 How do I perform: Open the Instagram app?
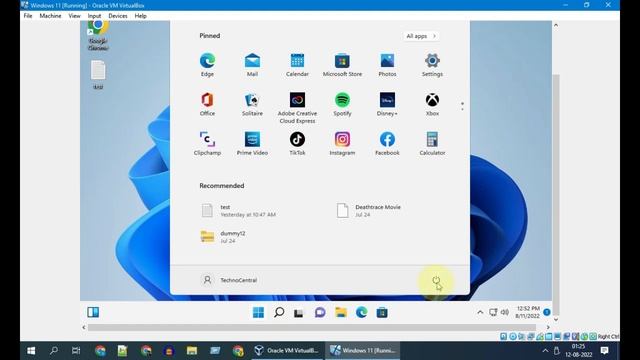[342, 143]
